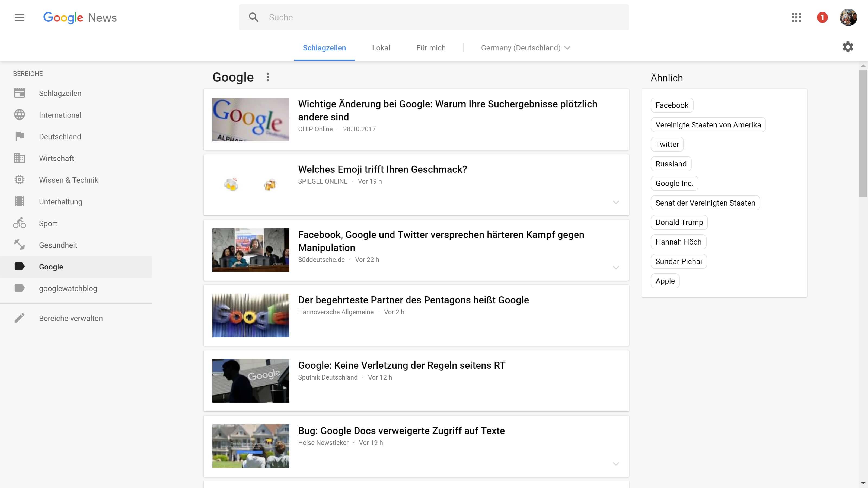Switch to the Für mich tab
This screenshot has width=868, height=488.
(x=431, y=48)
